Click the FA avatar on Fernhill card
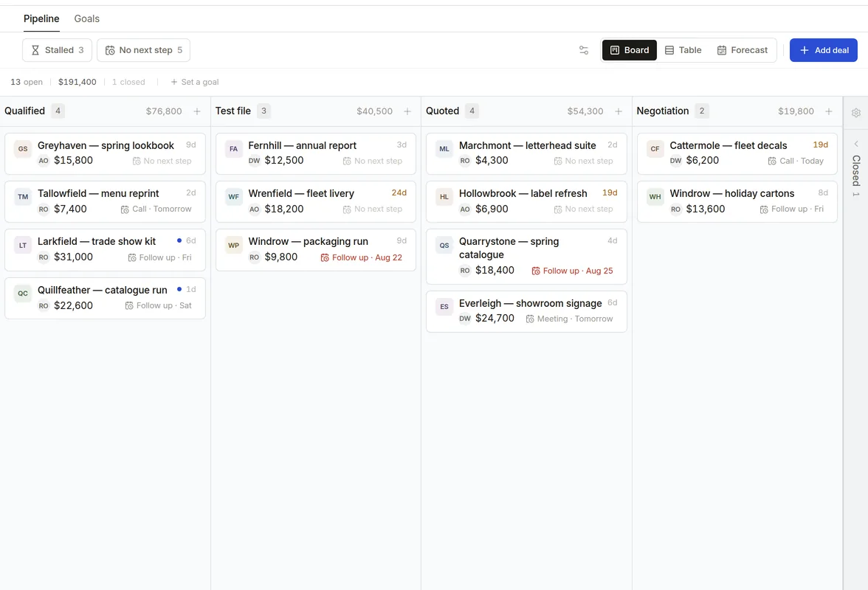868x590 pixels. [233, 149]
